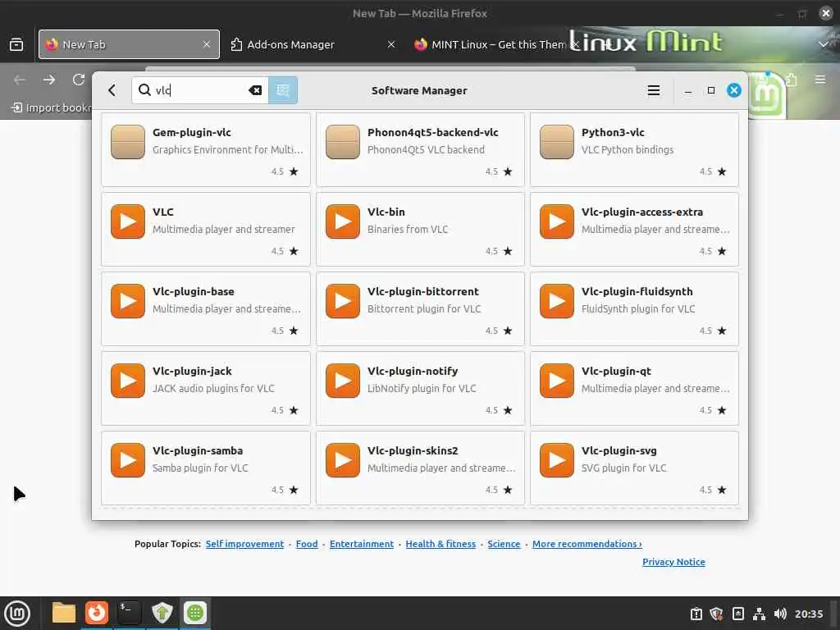Click the 20:35 clock
This screenshot has width=840, height=630.
click(809, 614)
